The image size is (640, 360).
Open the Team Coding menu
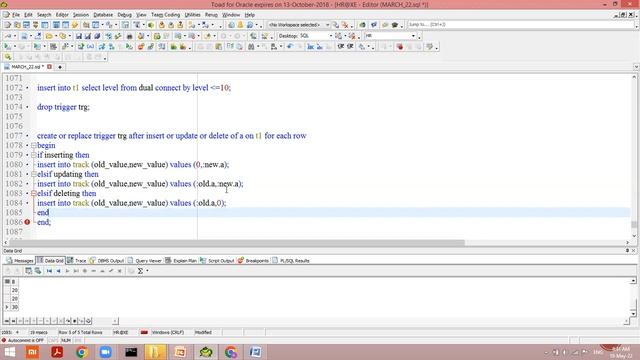tap(165, 15)
